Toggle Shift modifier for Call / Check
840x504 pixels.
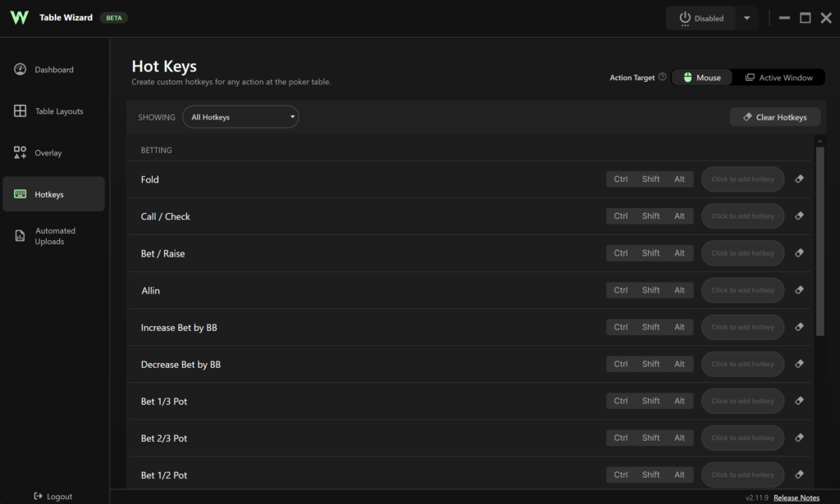pos(651,216)
